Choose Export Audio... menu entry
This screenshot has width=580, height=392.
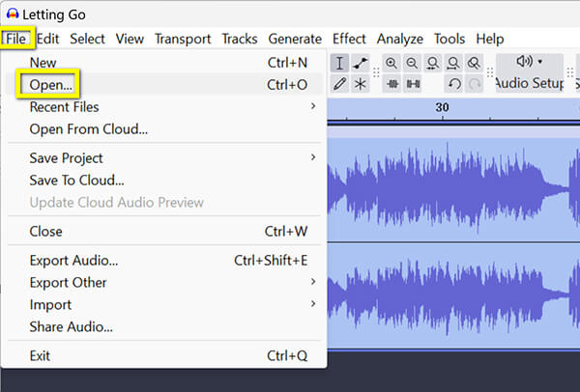pos(164,260)
